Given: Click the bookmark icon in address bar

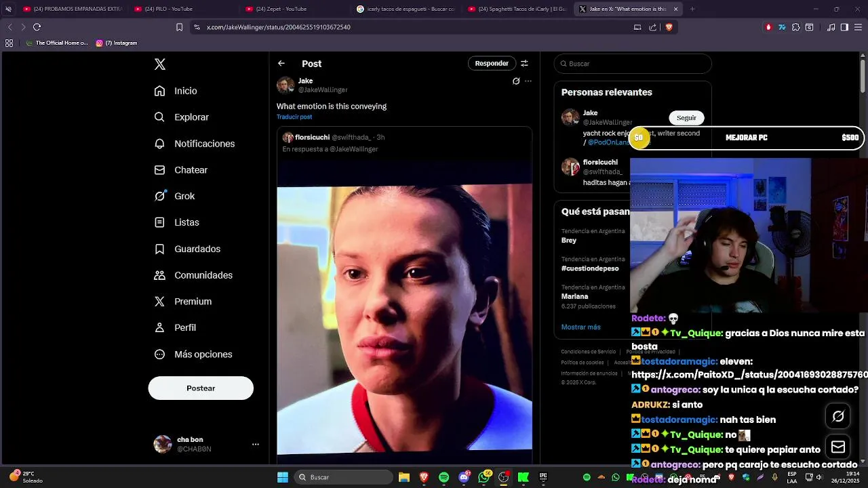Looking at the screenshot, I should pos(179,27).
